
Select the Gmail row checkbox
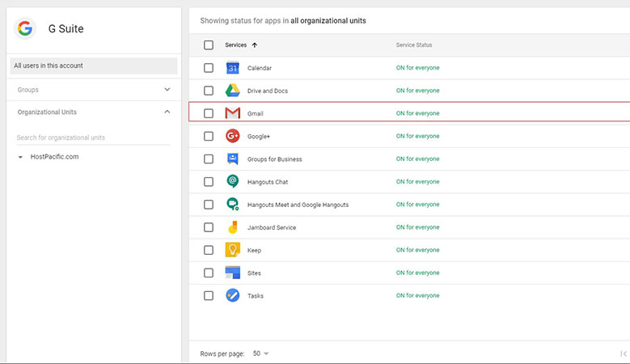tap(209, 113)
